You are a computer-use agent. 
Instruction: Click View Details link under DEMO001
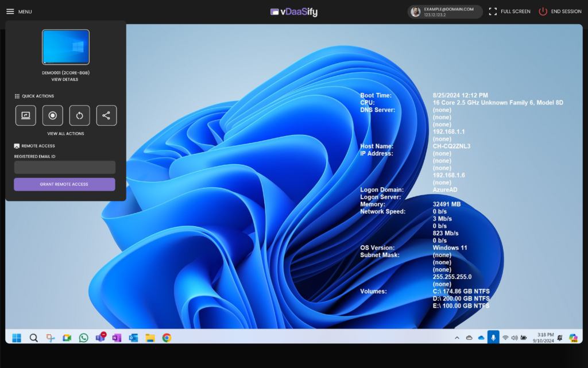tap(65, 80)
